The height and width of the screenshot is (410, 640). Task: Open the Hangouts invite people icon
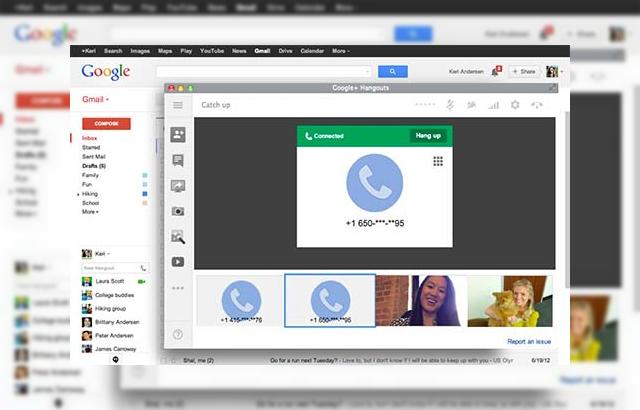coord(178,134)
